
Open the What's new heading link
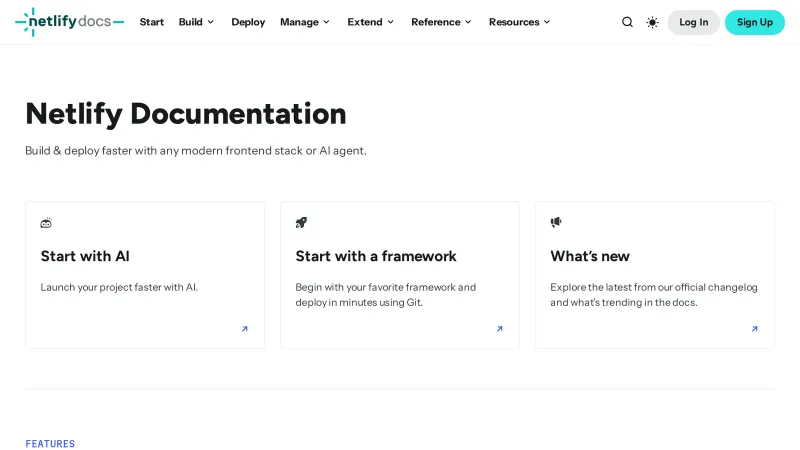590,256
